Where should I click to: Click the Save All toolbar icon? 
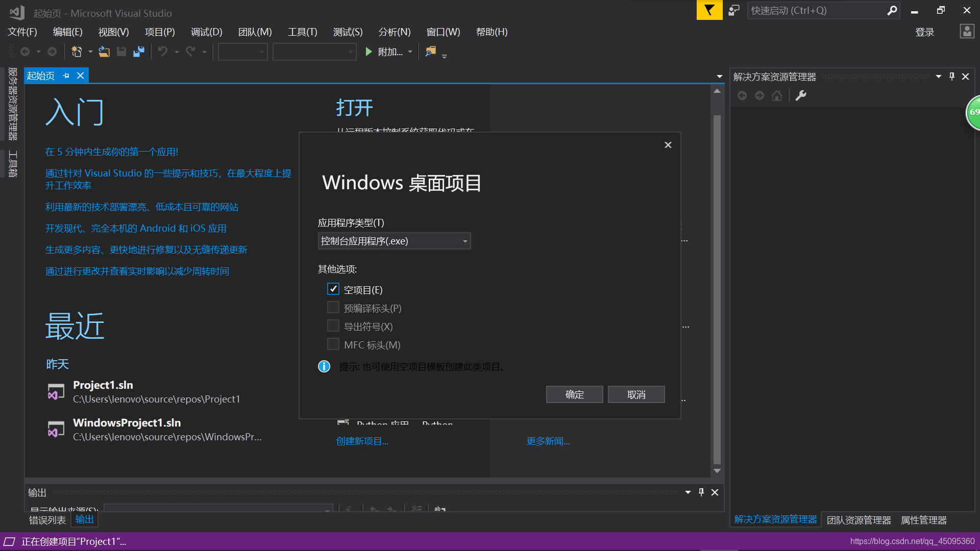coord(138,52)
